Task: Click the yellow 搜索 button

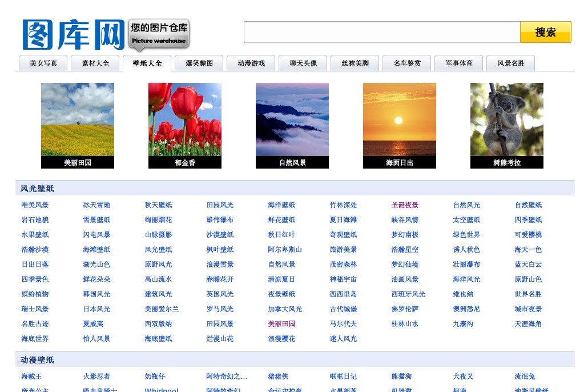Action: 545,32
